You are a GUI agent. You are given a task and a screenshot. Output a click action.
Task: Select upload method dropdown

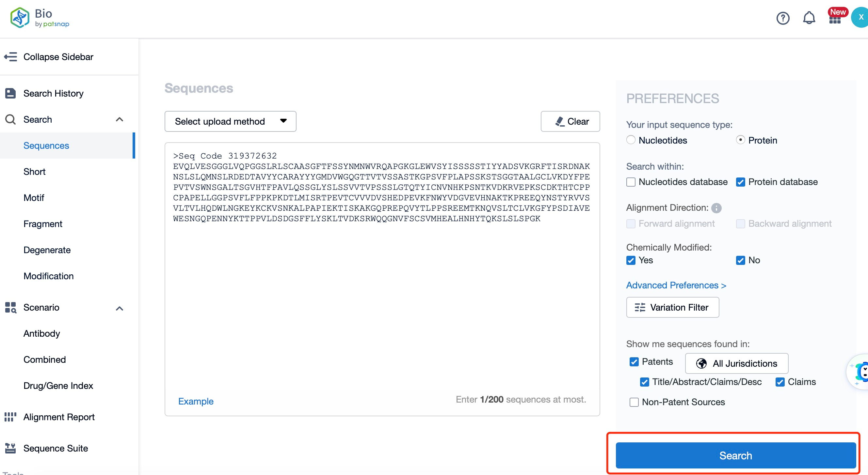coord(230,122)
